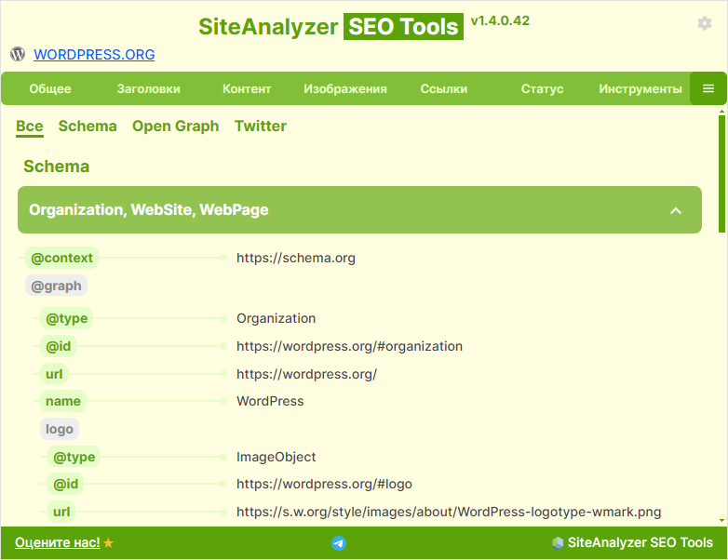
Task: Open the Telegram icon in footer
Action: [x=339, y=543]
